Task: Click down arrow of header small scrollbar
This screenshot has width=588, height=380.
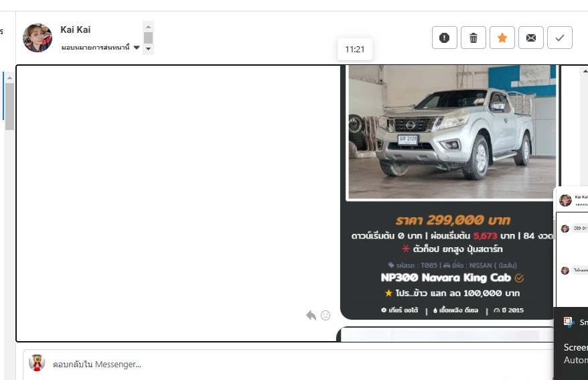Action: tap(149, 49)
